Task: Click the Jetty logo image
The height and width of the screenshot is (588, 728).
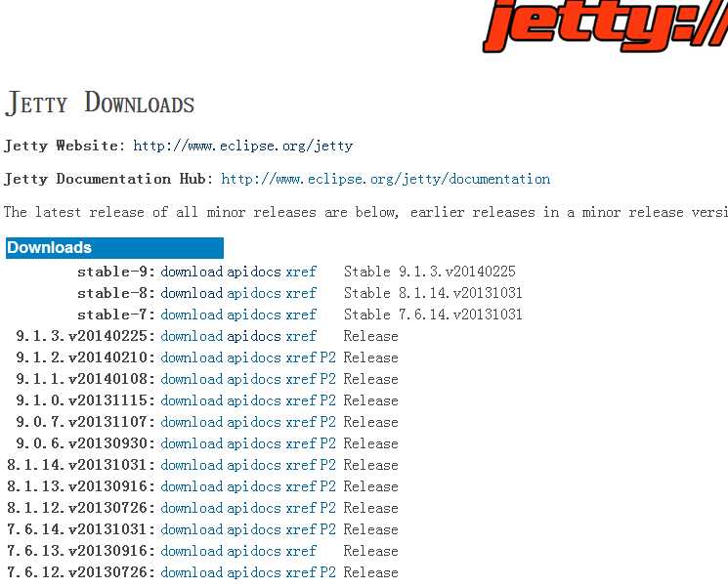Action: [606, 25]
